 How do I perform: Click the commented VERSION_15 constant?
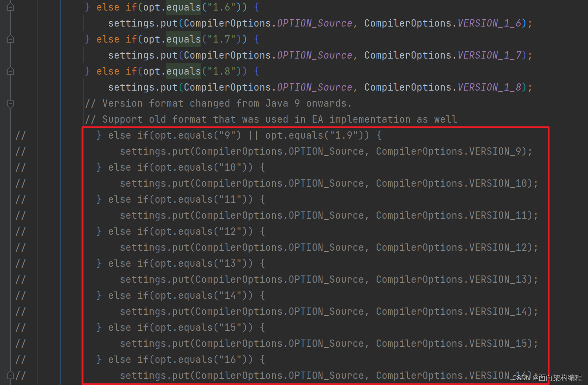click(x=498, y=344)
